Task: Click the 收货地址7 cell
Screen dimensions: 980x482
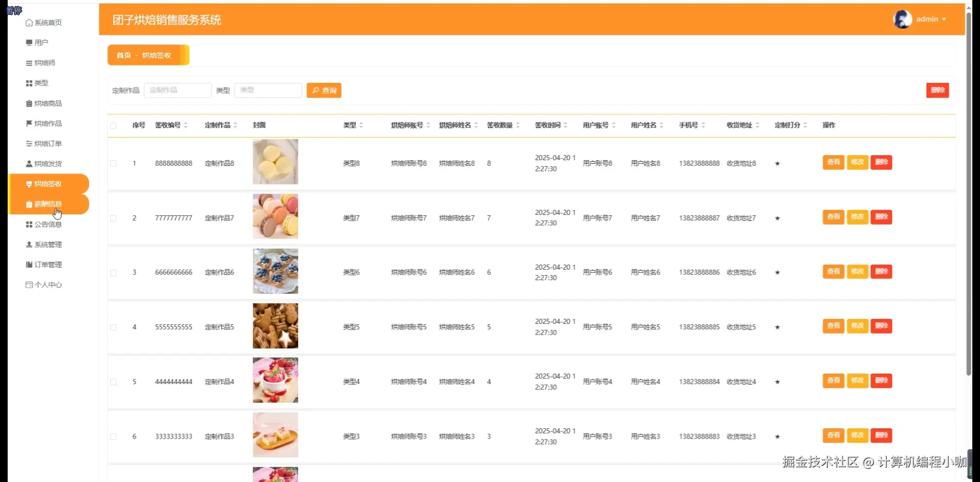Action: coord(741,218)
